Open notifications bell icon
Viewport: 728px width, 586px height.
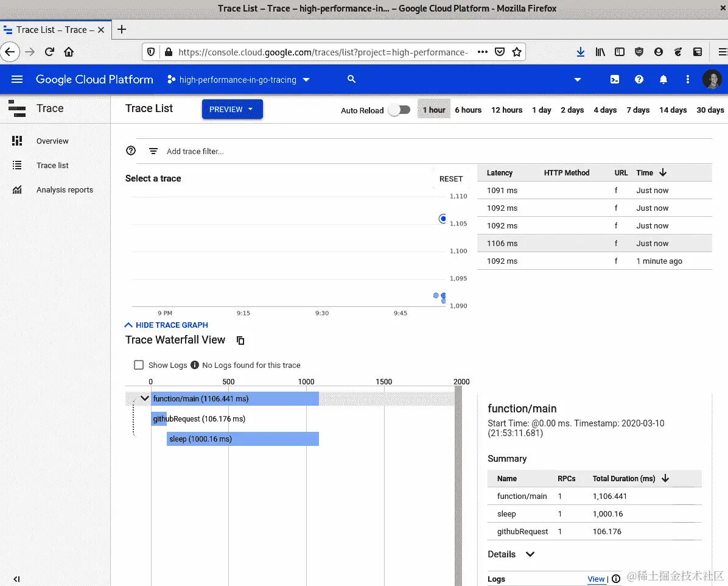point(663,79)
